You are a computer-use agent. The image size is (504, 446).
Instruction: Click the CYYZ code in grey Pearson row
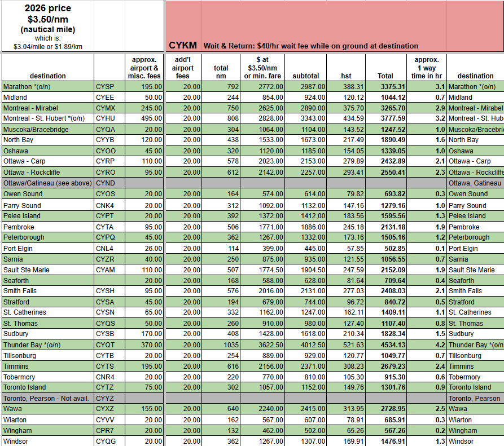pyautogui.click(x=106, y=398)
